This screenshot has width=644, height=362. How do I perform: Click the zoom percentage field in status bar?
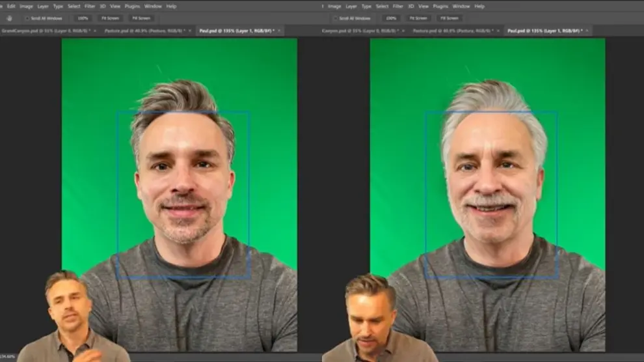tap(8, 357)
